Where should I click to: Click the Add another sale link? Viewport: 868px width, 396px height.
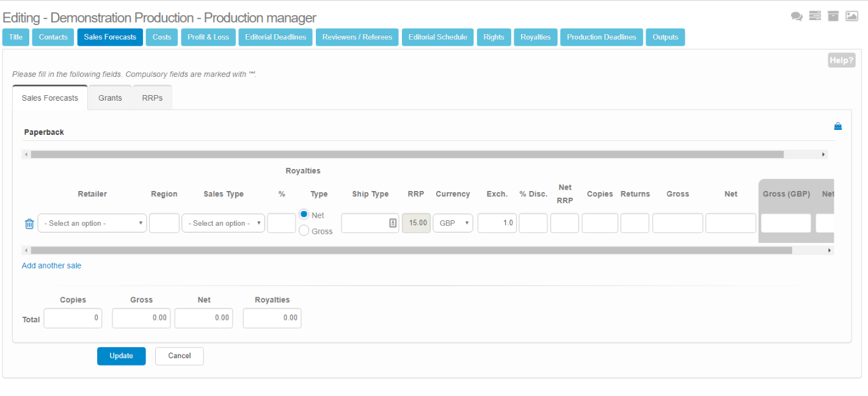[51, 265]
